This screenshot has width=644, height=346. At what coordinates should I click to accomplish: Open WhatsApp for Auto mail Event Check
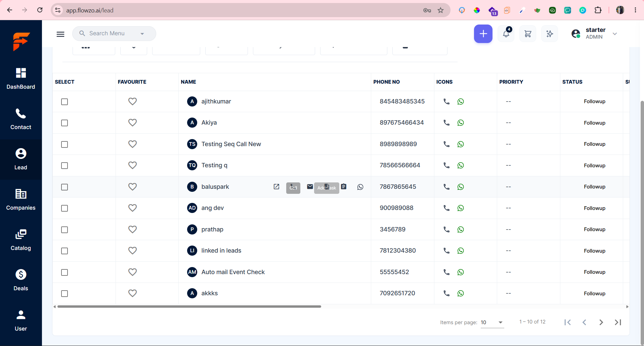coord(461,272)
